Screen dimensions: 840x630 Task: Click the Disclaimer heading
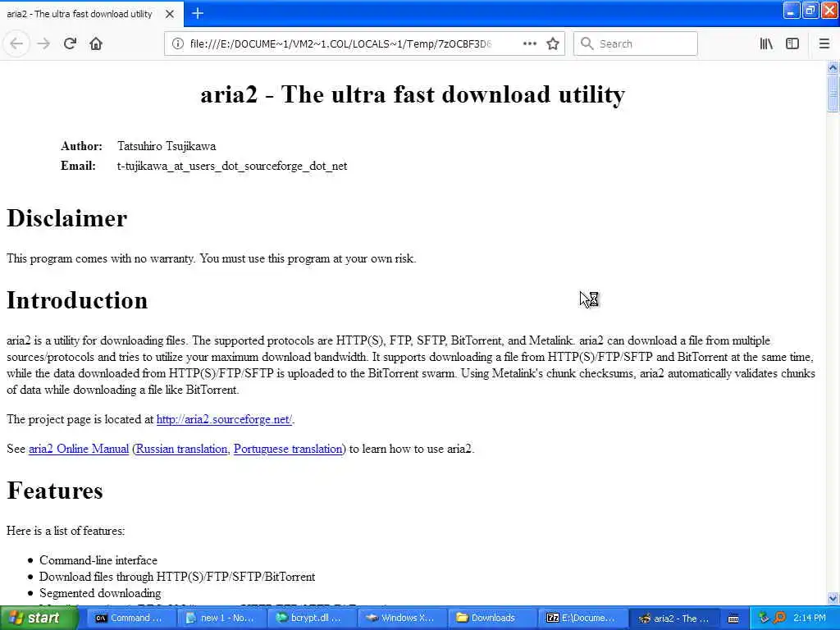[x=67, y=218]
